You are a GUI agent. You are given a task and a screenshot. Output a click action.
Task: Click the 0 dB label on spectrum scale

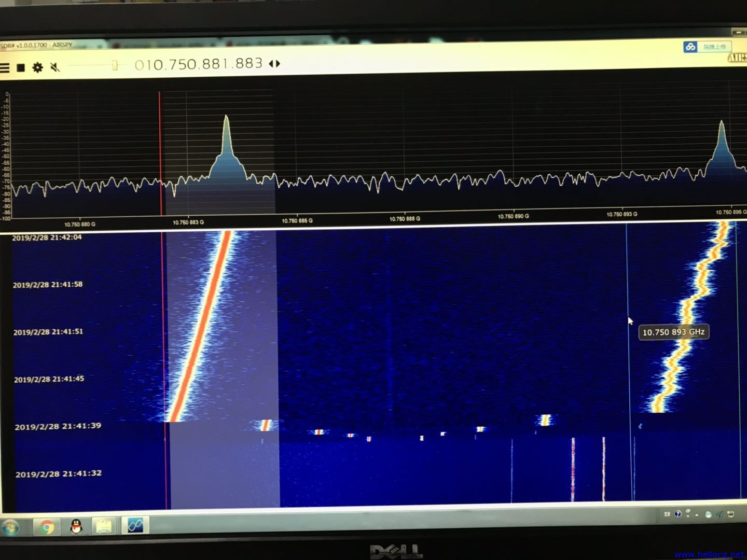click(x=7, y=94)
